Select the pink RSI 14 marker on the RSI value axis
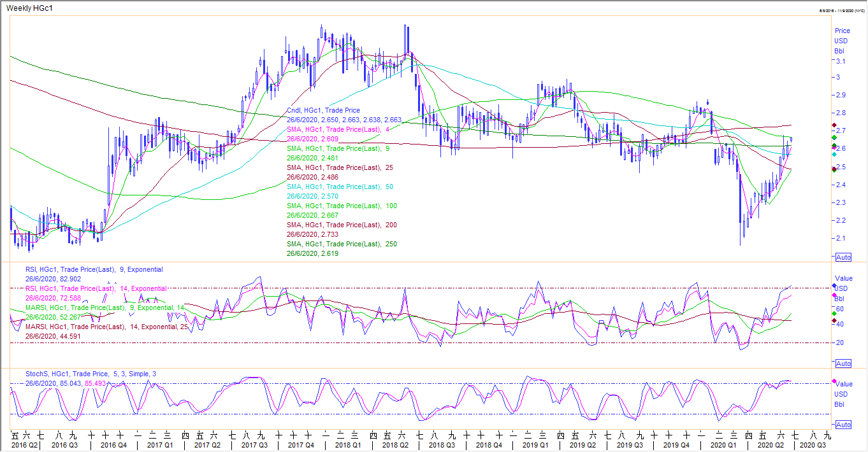Screen dimensions: 868x452 834,295
